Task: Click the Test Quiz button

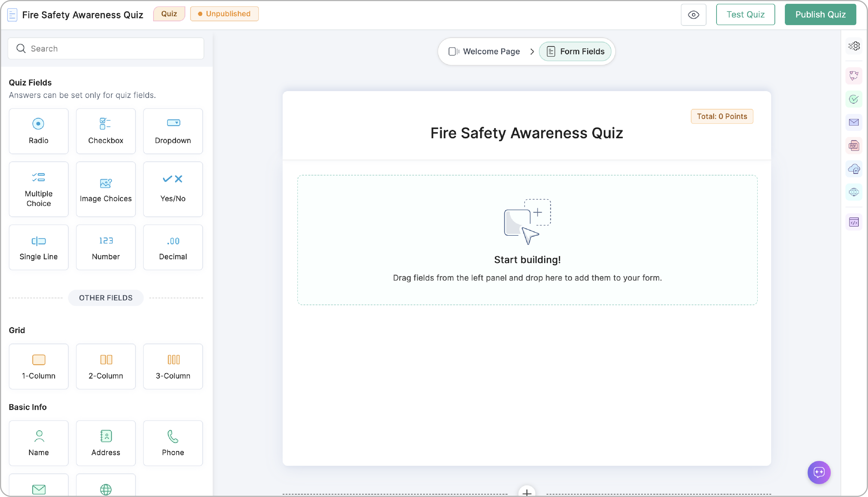Action: click(x=745, y=15)
